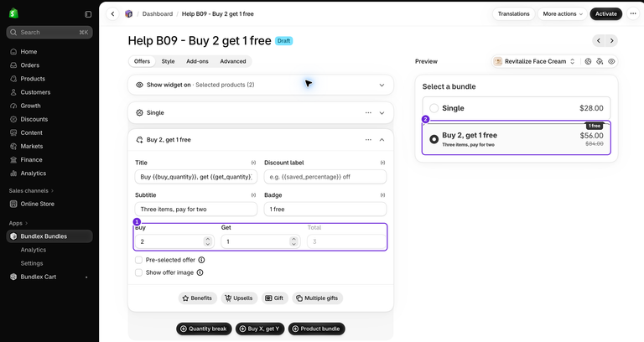Switch to the Advanced tab
This screenshot has height=342, width=644.
coord(233,61)
